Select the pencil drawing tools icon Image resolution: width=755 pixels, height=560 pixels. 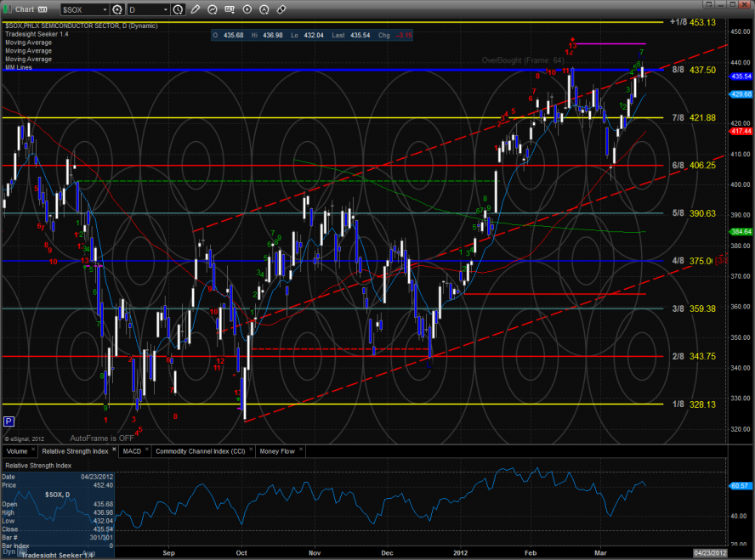pyautogui.click(x=195, y=9)
